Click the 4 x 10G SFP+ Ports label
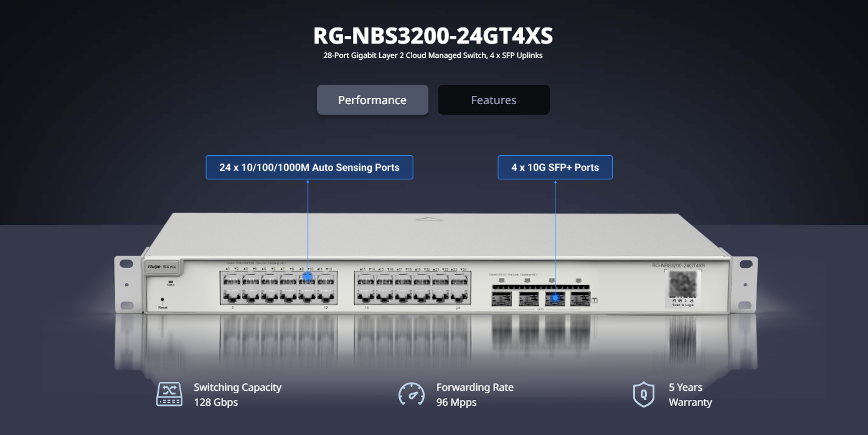This screenshot has height=435, width=868. [x=555, y=168]
